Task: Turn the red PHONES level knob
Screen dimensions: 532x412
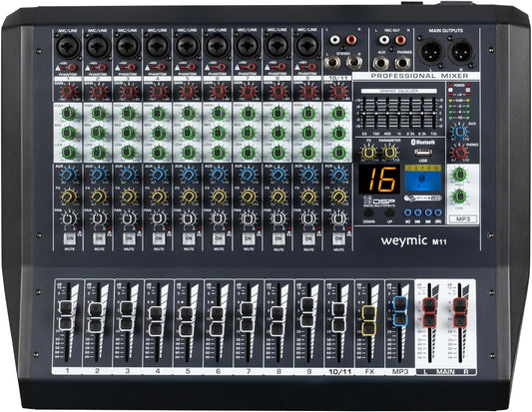Action: 460,153
